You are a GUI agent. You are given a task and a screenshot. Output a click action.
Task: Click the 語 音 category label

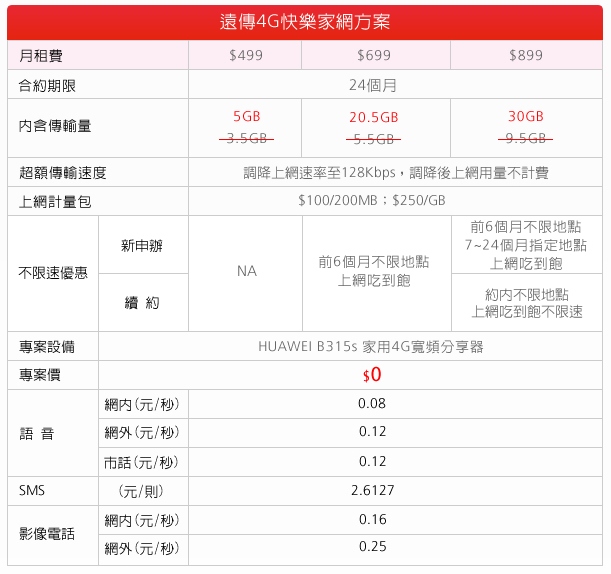click(x=37, y=434)
